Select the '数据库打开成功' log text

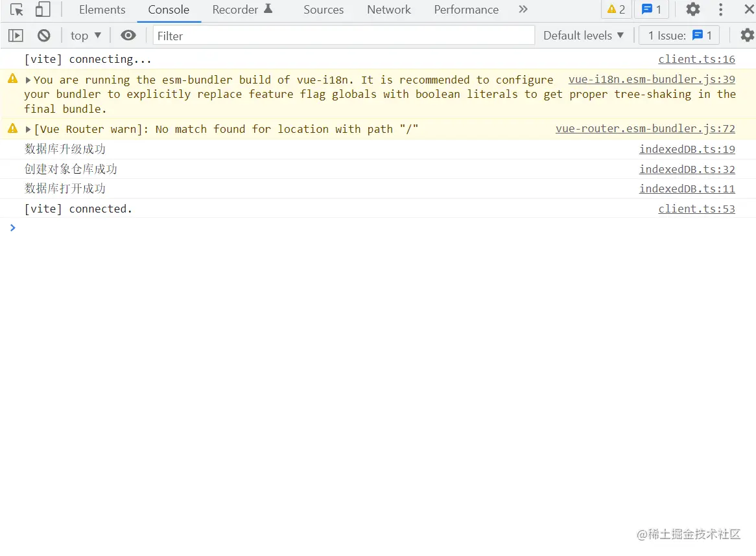coord(65,189)
